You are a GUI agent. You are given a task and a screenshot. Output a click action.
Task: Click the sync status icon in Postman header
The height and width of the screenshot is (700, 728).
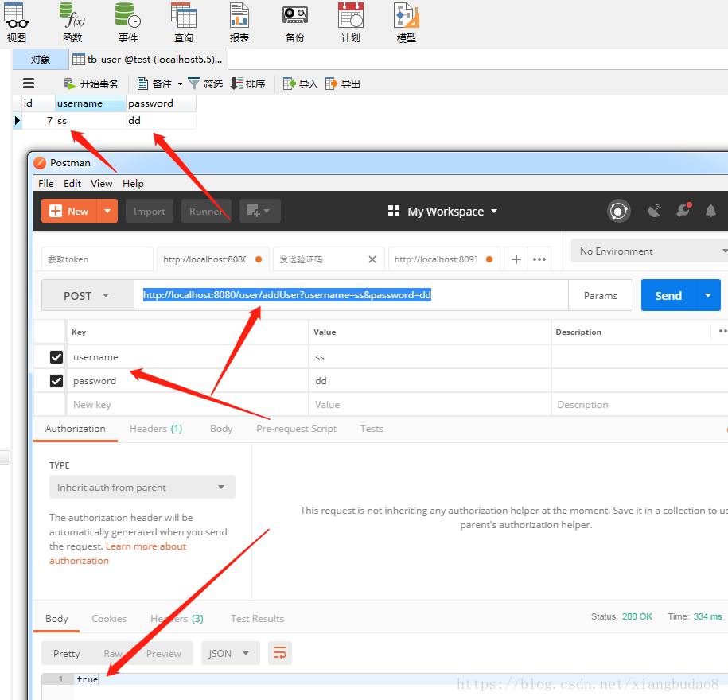(x=619, y=212)
